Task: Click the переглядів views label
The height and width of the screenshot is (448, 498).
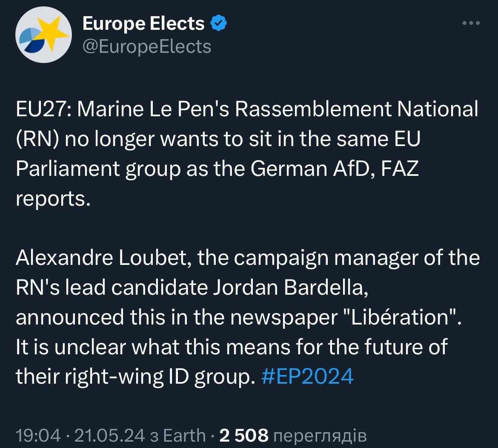Action: click(319, 435)
